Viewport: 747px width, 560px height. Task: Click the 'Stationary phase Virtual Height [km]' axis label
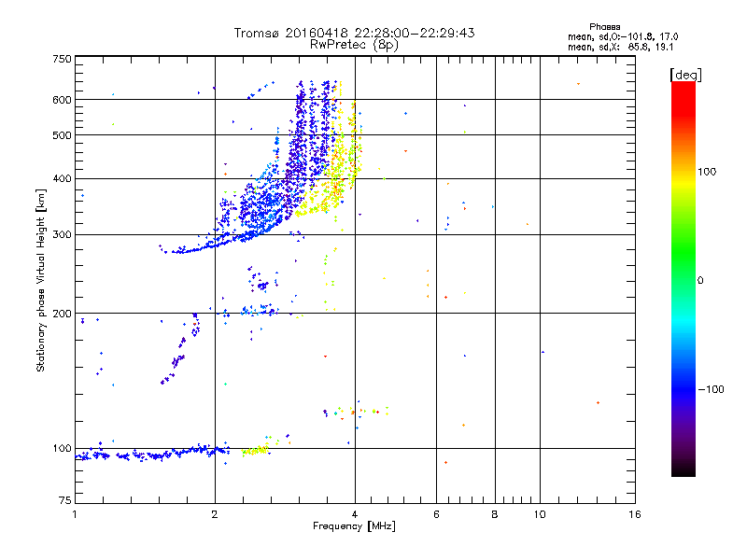pos(41,280)
